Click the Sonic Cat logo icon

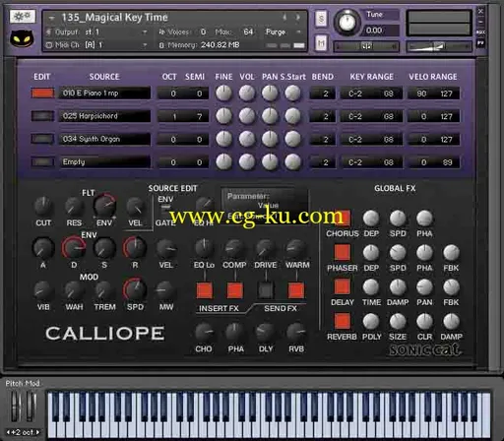click(22, 38)
